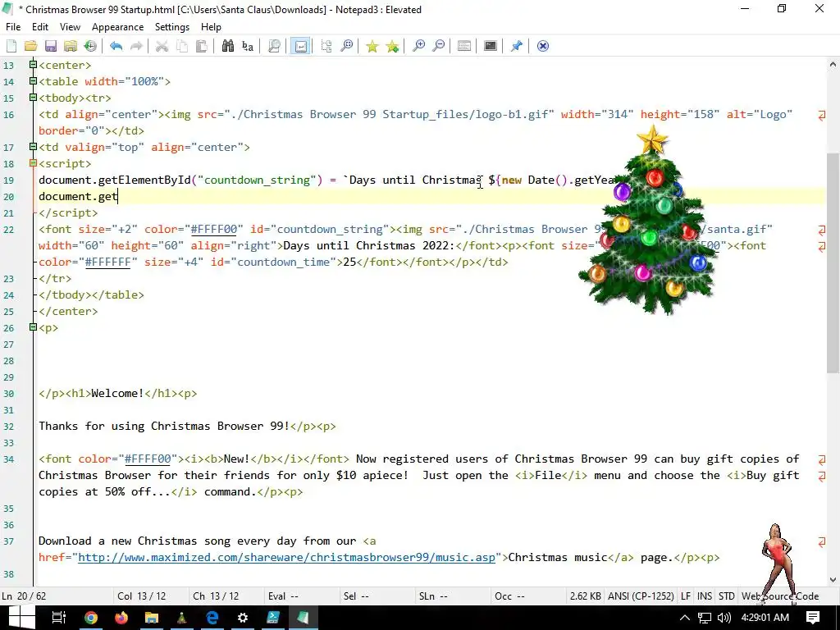Click the scrollbar up arrow
Image resolution: width=840 pixels, height=630 pixels.
pyautogui.click(x=833, y=64)
